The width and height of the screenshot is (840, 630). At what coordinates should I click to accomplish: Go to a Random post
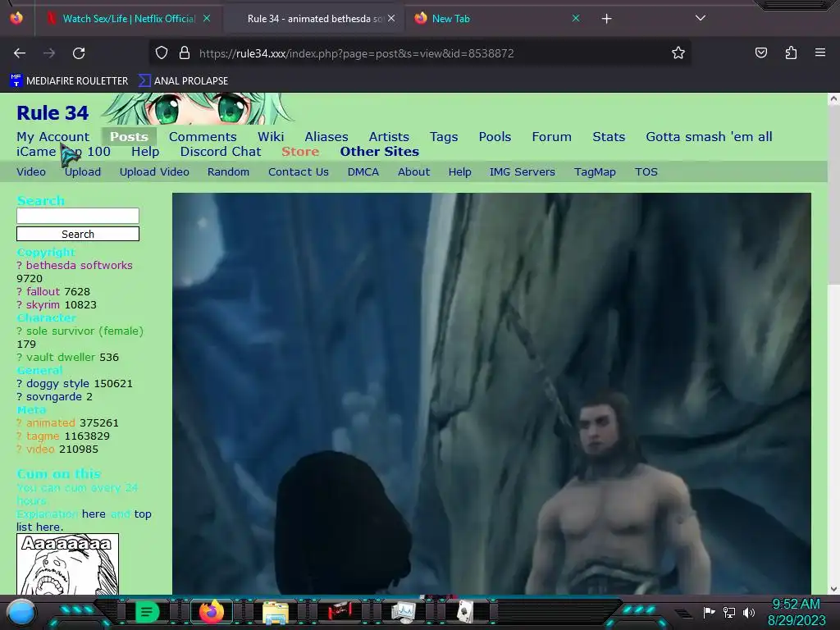click(228, 172)
